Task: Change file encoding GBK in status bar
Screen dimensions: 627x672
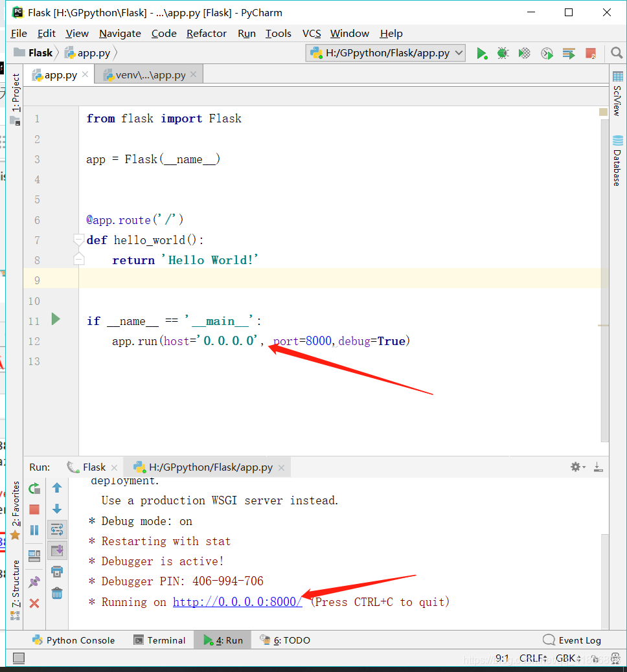Action: pos(568,658)
